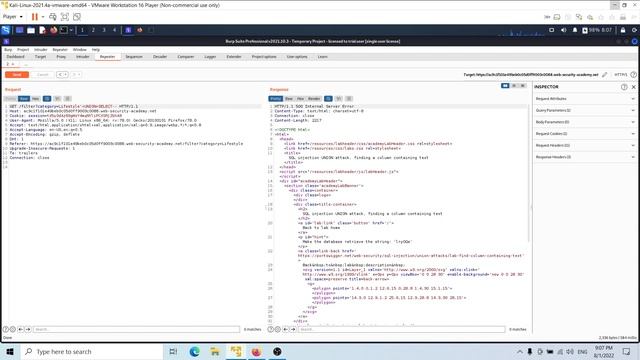The width and height of the screenshot is (640, 360).
Task: Switch to Kali workspace 4
Action: point(114,30)
